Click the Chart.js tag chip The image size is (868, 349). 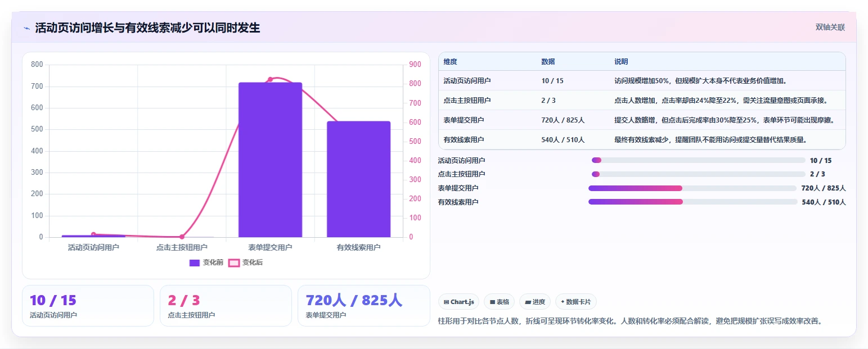(458, 302)
